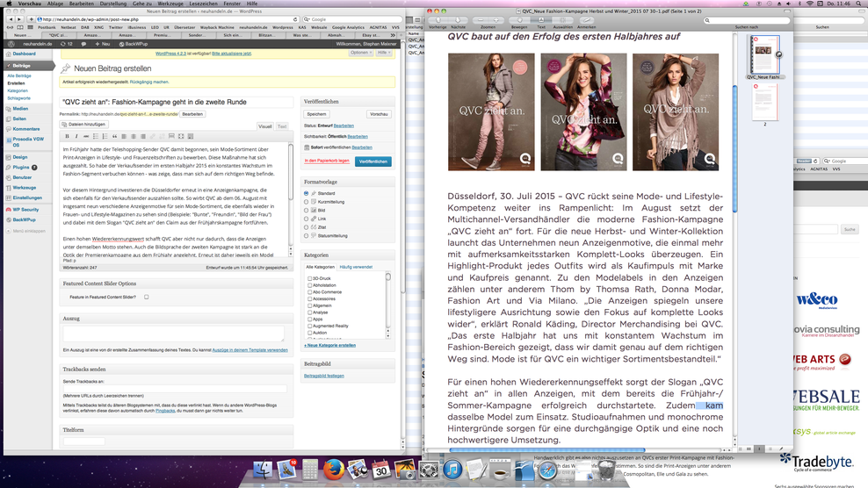Insert a bulleted list in the editor

pyautogui.click(x=95, y=136)
